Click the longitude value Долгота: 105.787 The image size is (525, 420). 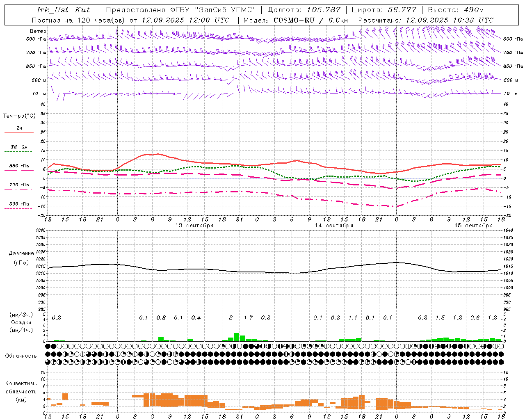[x=304, y=10]
